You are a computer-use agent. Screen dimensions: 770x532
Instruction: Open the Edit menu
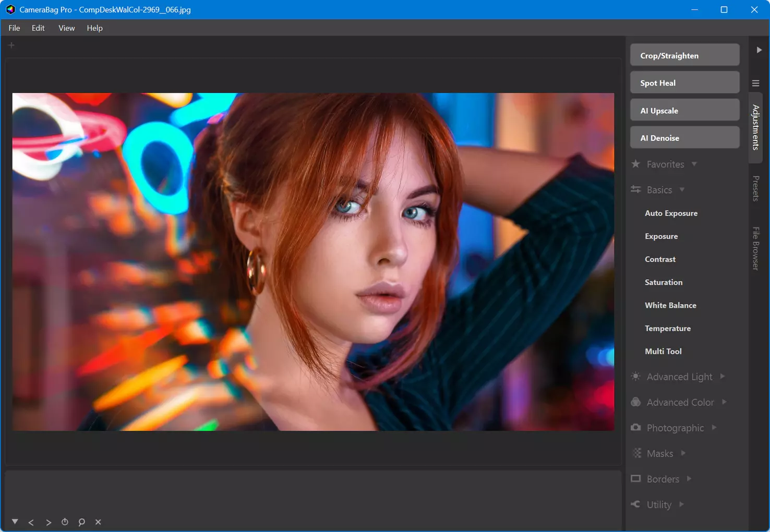coord(38,28)
